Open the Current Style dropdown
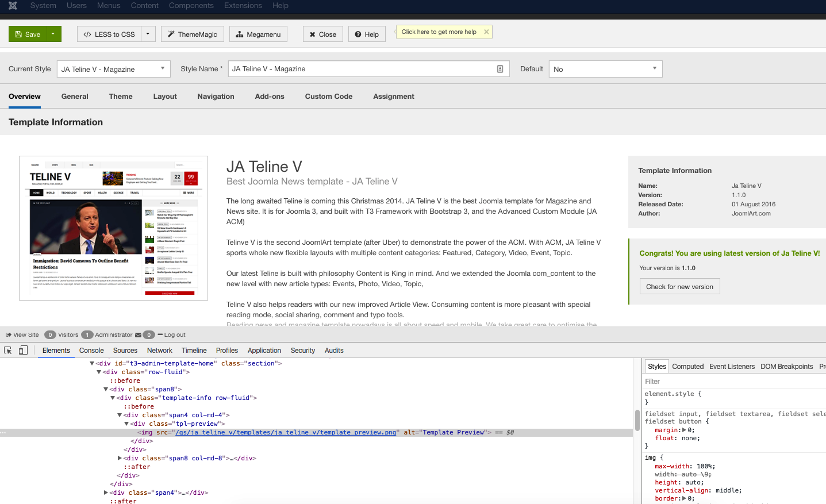Image resolution: width=826 pixels, height=504 pixels. [x=113, y=69]
